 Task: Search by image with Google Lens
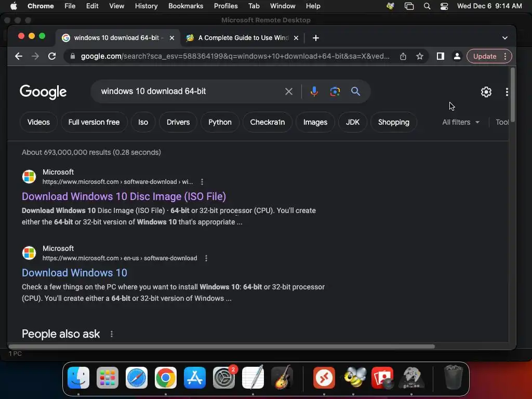tap(335, 91)
